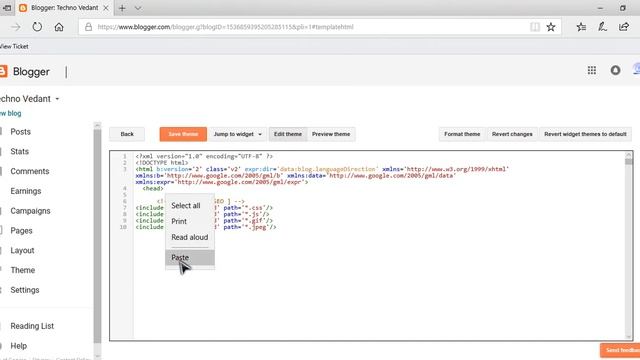
Task: Open Google apps grid icon
Action: [x=592, y=70]
